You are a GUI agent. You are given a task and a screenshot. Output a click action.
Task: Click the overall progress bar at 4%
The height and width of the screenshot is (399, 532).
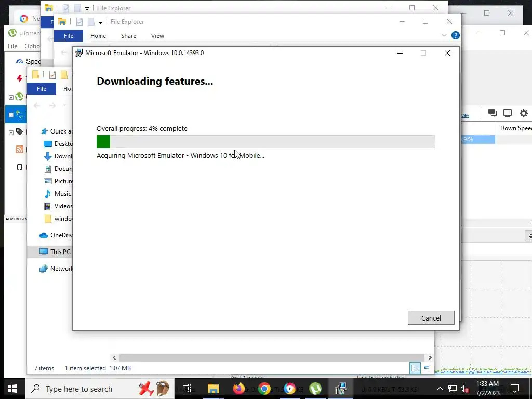click(x=265, y=141)
